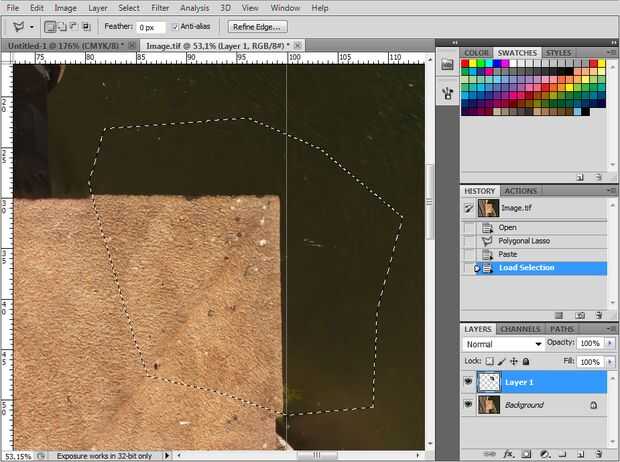Open the Filter menu
The height and width of the screenshot is (462, 620).
pos(160,8)
